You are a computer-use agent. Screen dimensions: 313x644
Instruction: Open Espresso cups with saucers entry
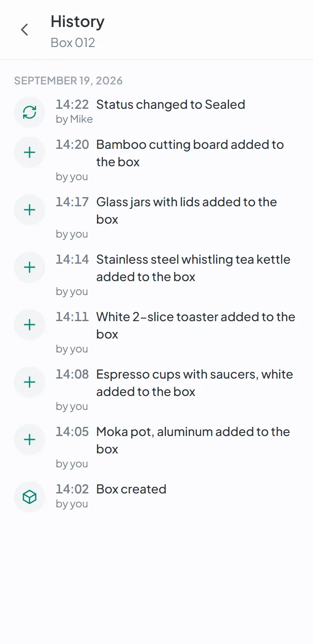click(195, 383)
